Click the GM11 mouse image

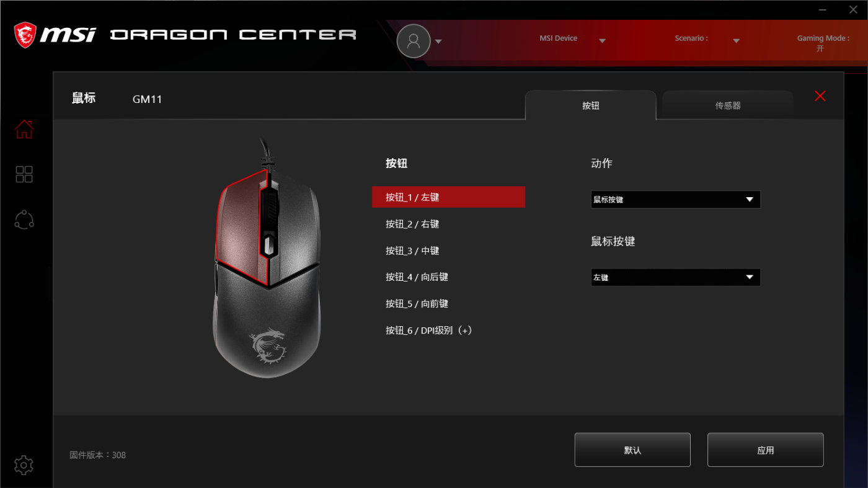pyautogui.click(x=267, y=257)
